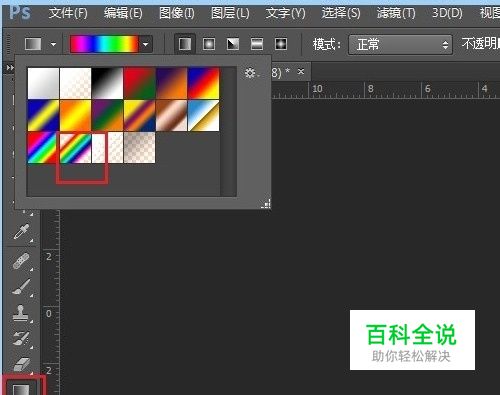Click the Ps application logo
500x395 pixels.
[x=20, y=13]
